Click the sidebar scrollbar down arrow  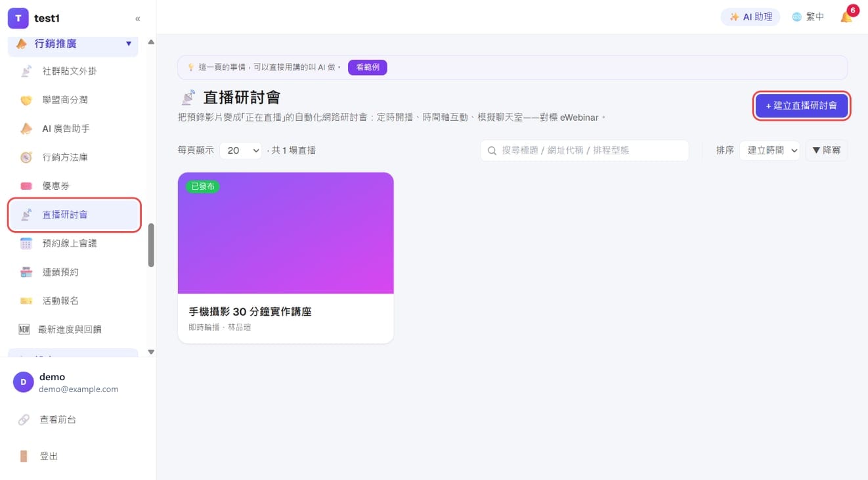151,352
